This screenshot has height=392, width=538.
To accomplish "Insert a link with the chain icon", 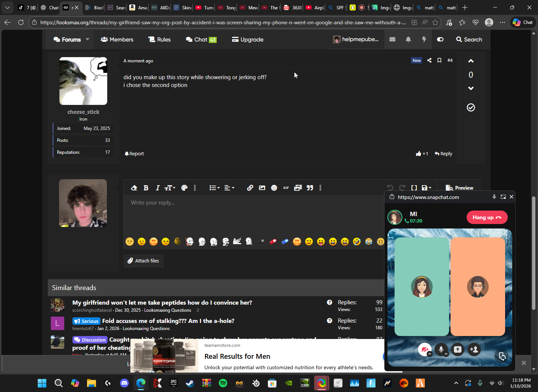I will (250, 188).
